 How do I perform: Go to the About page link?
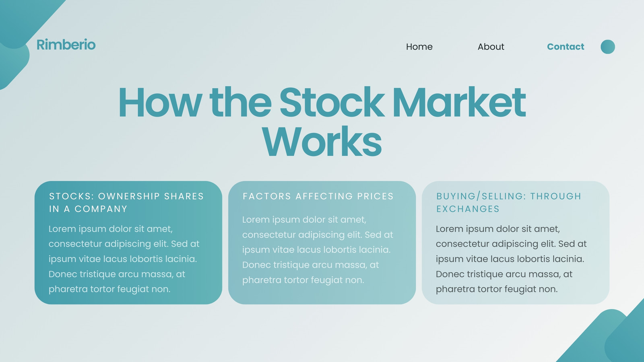pyautogui.click(x=491, y=47)
